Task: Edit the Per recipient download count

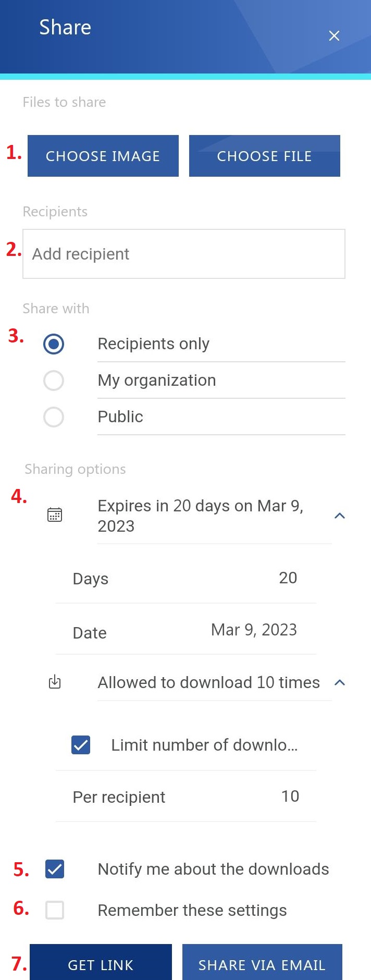Action: point(290,796)
